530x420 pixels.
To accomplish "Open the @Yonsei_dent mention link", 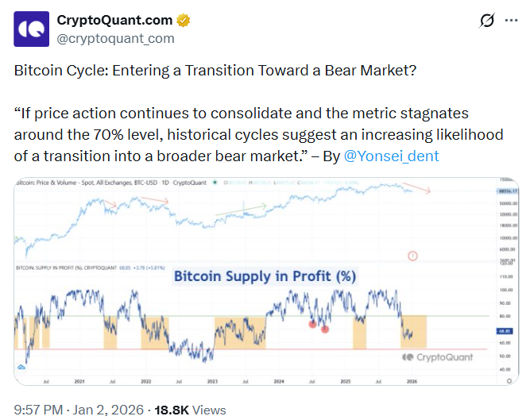I will point(391,156).
